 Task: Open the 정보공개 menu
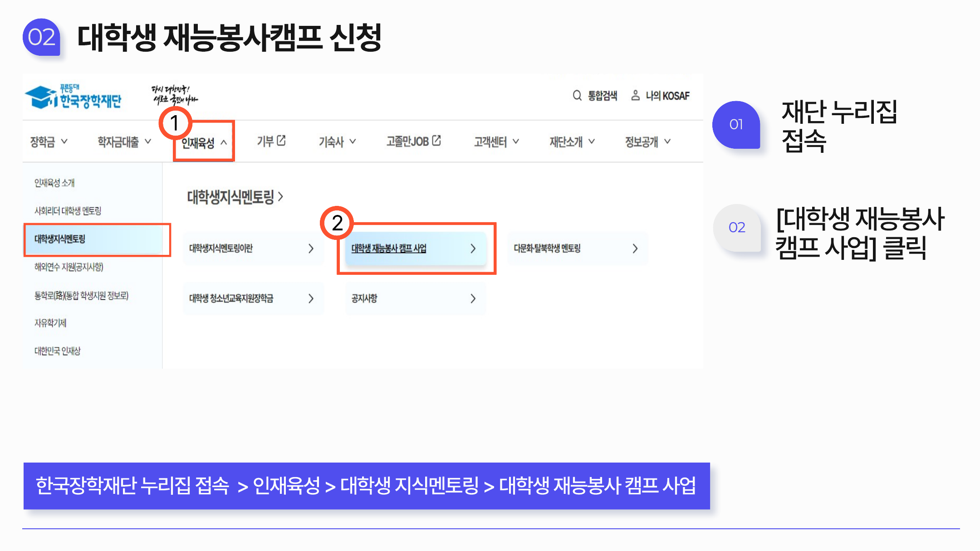pyautogui.click(x=641, y=142)
